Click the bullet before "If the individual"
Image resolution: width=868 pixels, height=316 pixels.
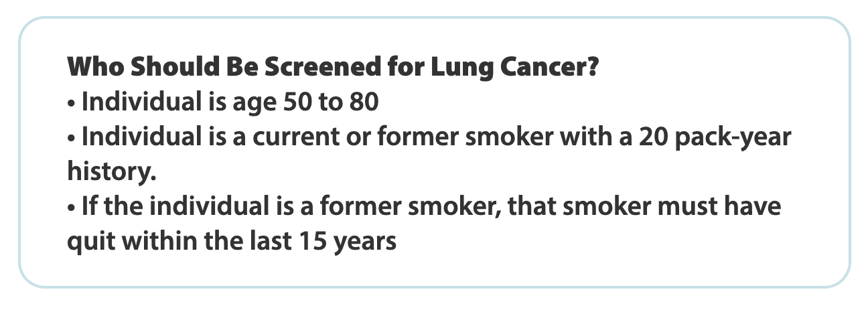(71, 207)
